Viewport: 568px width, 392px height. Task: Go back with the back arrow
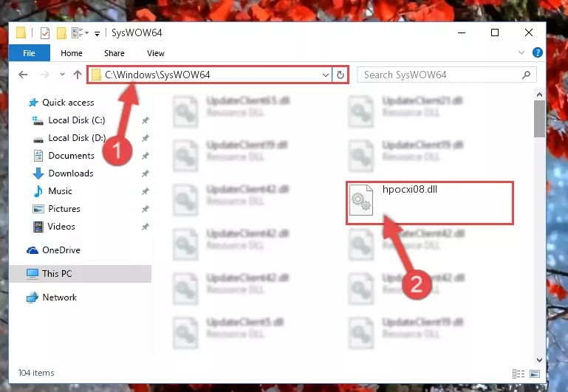[x=23, y=75]
